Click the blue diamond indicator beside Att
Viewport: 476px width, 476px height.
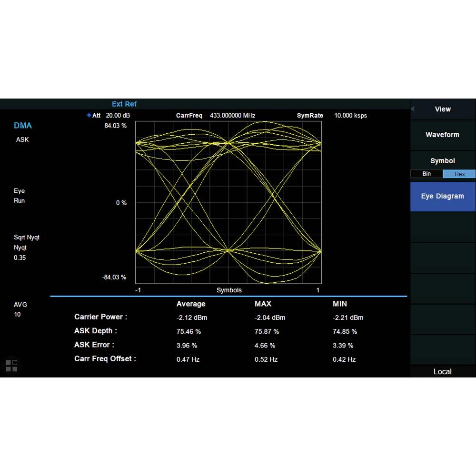click(x=89, y=115)
